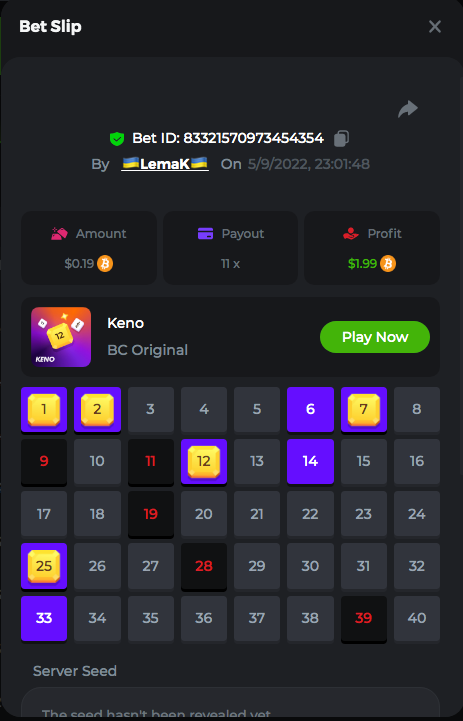Click the Bitcoin icon beside Profit $1.99
This screenshot has height=721, width=463.
click(388, 263)
